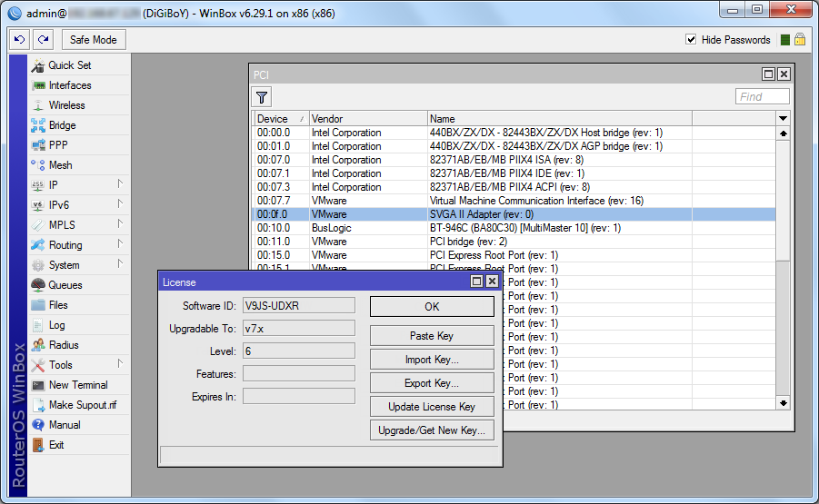
Task: Expand the IP submenu arrow
Action: point(120,183)
